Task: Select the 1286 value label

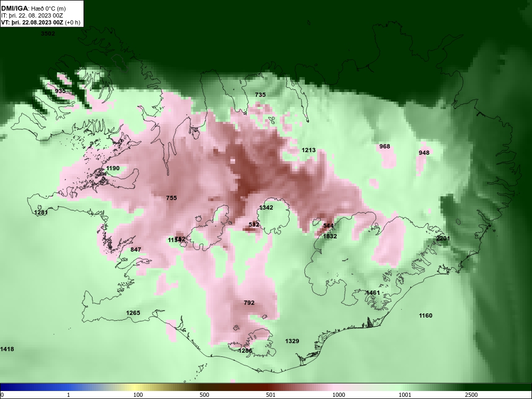Action: pos(245,351)
